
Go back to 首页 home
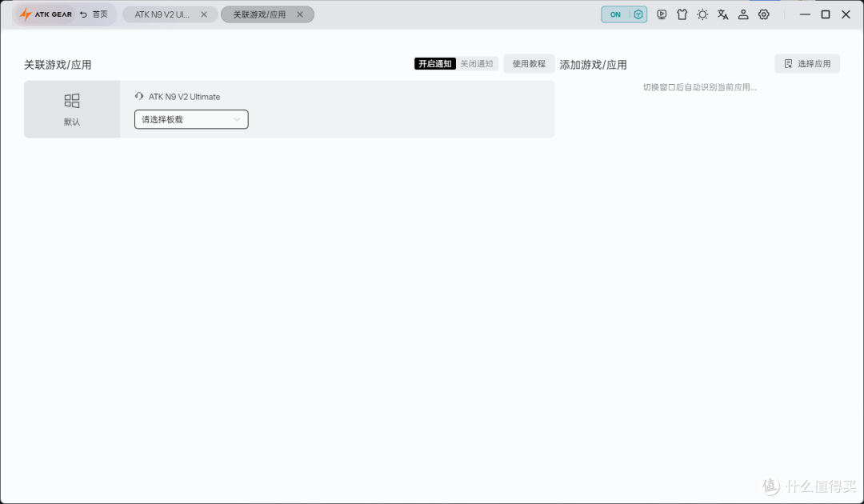click(94, 14)
